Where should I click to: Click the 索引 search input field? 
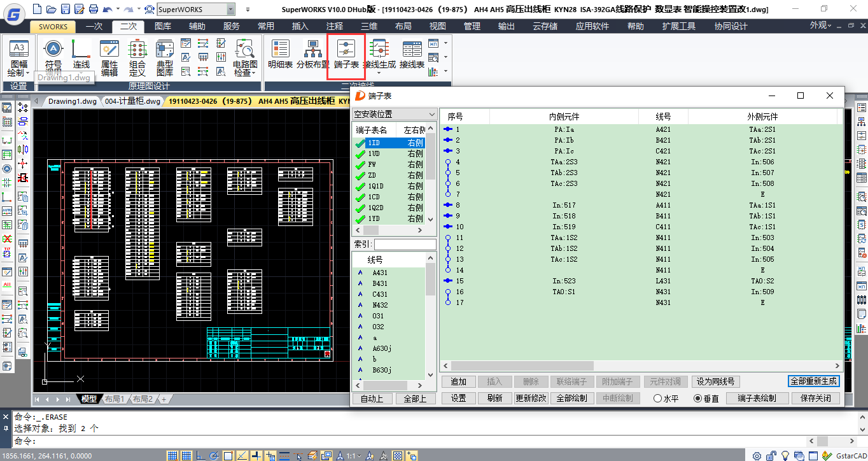point(405,245)
